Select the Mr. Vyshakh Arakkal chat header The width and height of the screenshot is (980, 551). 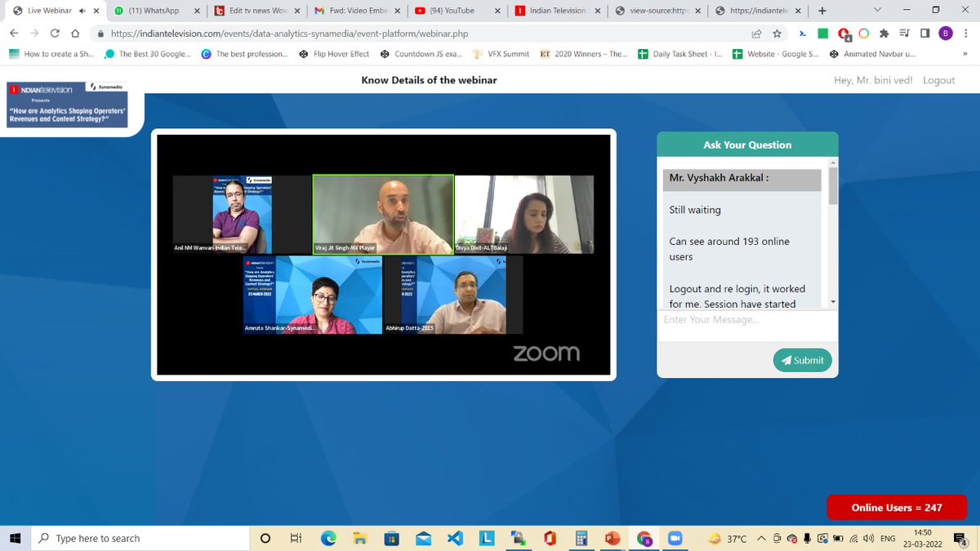click(742, 180)
